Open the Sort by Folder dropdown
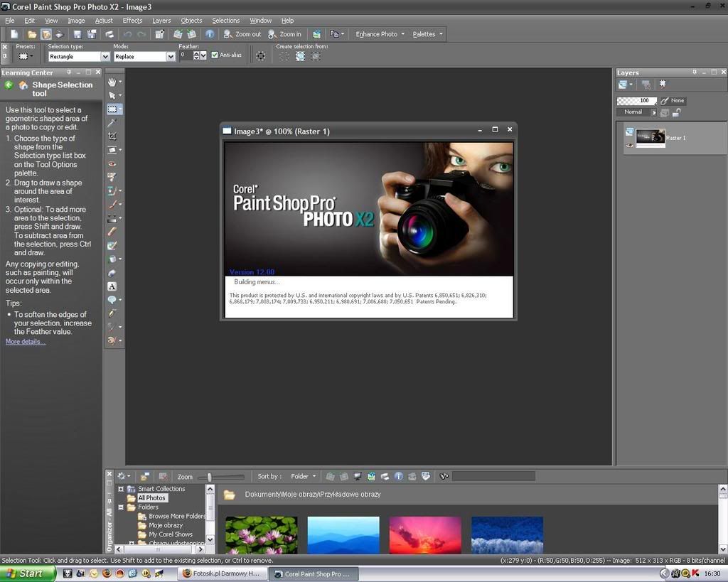The image size is (728, 582). pos(303,476)
